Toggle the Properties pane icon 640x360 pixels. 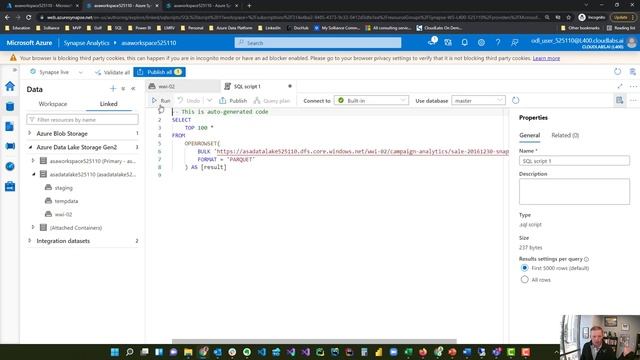tap(620, 100)
